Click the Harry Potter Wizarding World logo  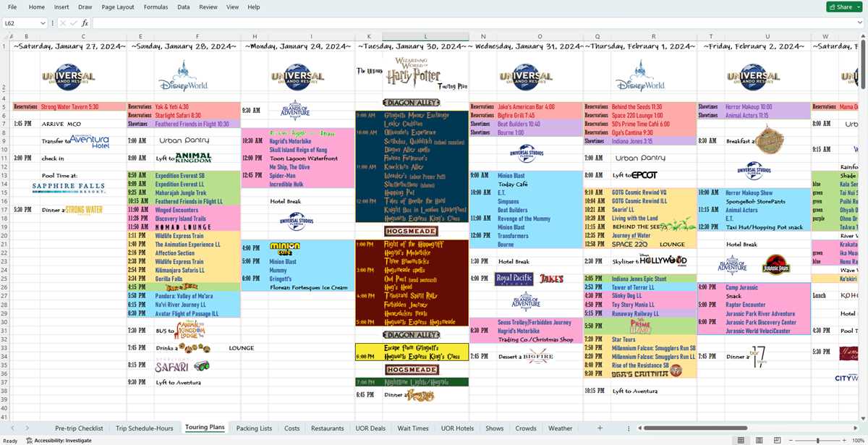coord(413,72)
